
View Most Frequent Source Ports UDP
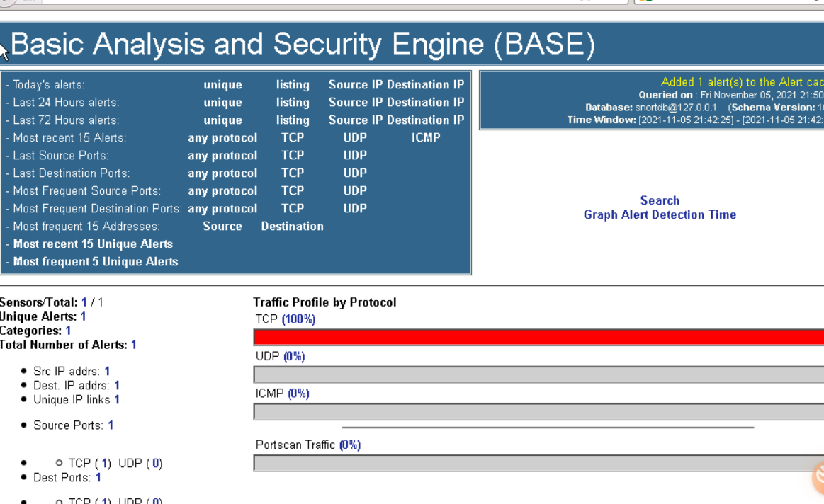click(355, 191)
